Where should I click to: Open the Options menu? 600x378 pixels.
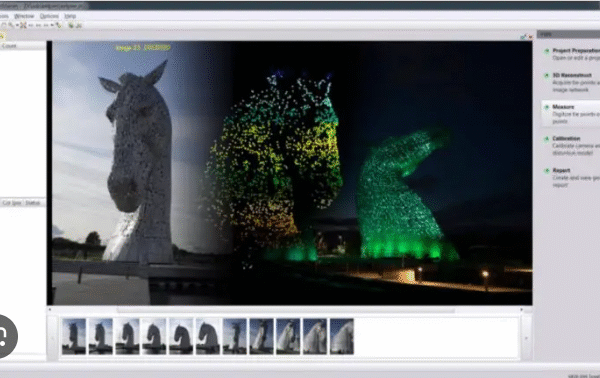tap(49, 16)
